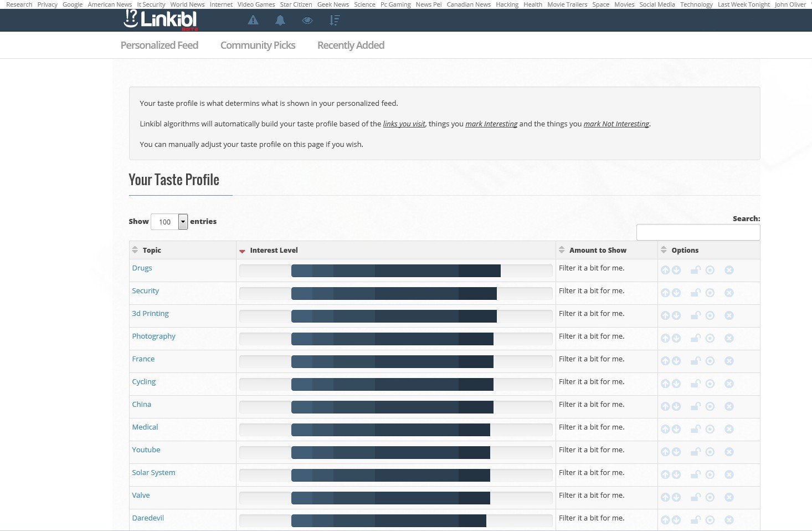Raise Security interest using up arrow
Viewport: 812px width, 531px height.
[665, 293]
